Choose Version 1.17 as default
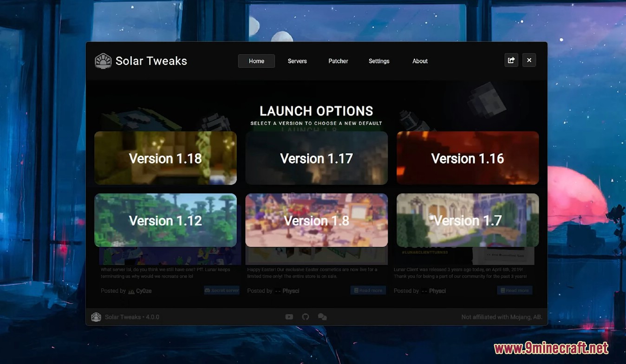The height and width of the screenshot is (364, 626). 316,158
